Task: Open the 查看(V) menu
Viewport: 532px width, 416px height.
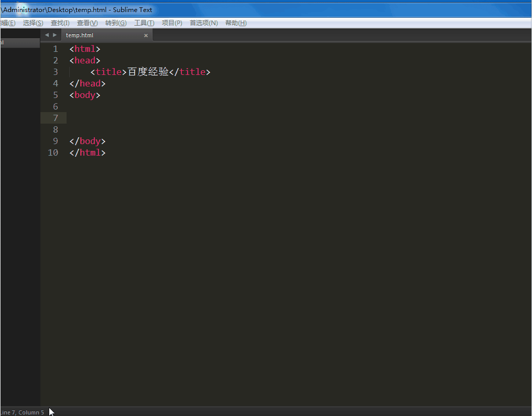Action: pos(87,23)
